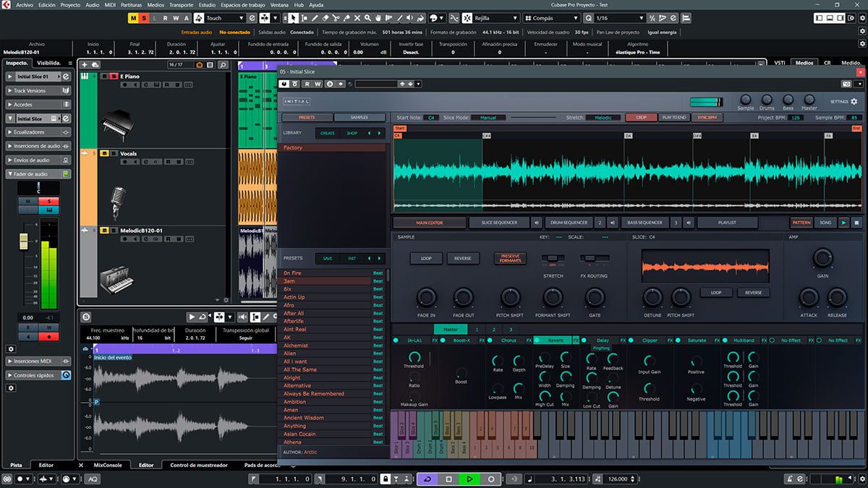Image resolution: width=868 pixels, height=488 pixels.
Task: Open the Drum Sequencer view
Action: click(569, 223)
